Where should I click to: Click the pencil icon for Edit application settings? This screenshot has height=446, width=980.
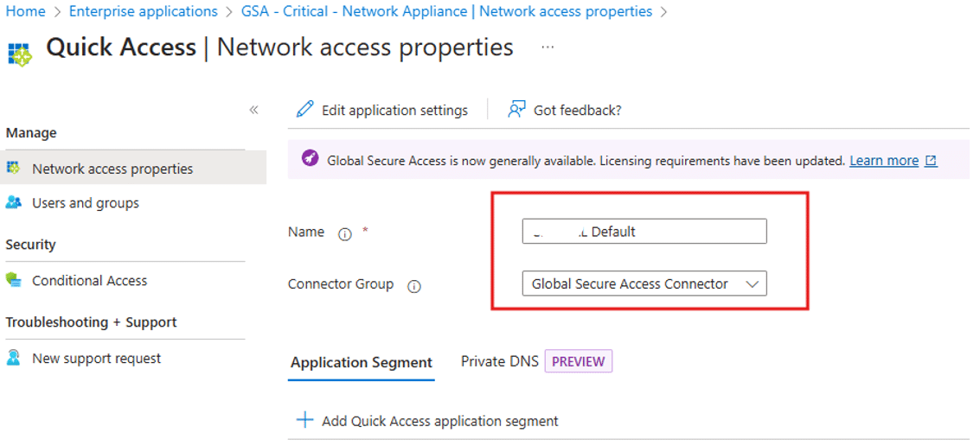tap(304, 110)
